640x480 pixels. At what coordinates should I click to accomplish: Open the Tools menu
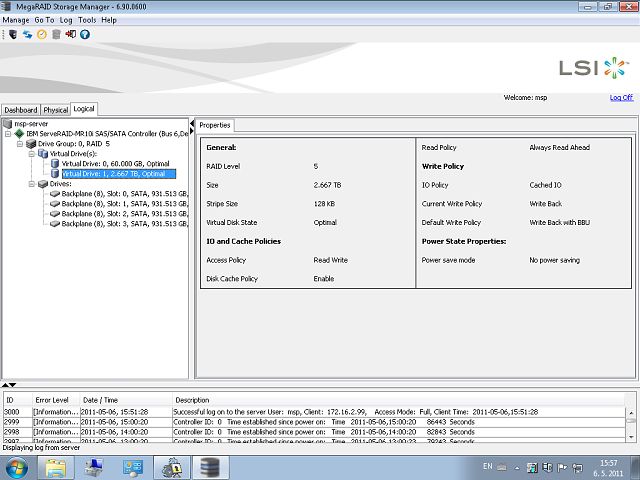tap(87, 20)
